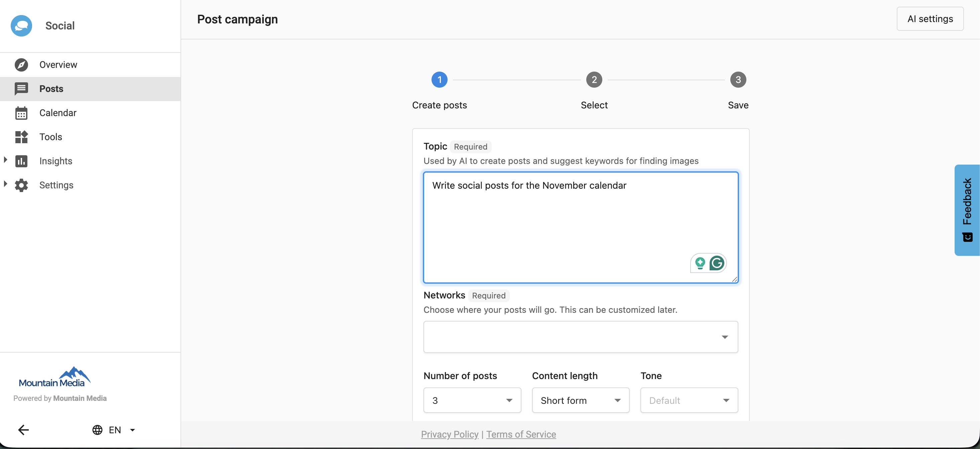Screen dimensions: 980x449
Task: Open the Content length dropdown
Action: coord(580,400)
